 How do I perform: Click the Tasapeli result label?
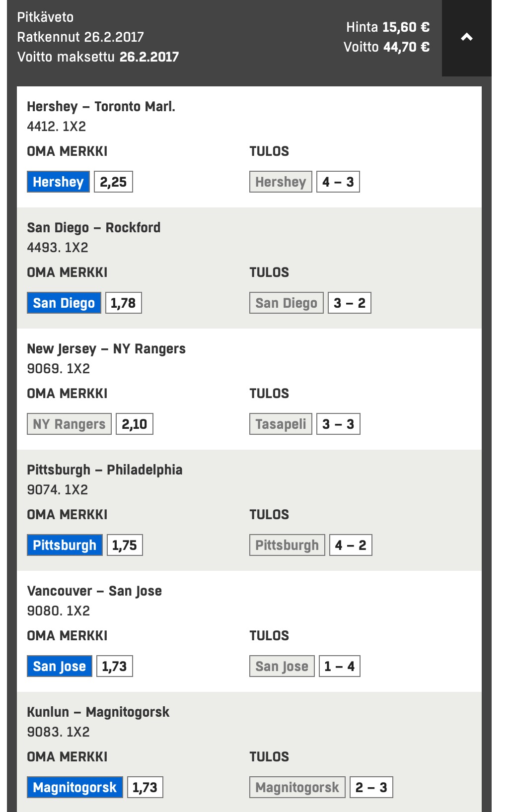tap(281, 424)
